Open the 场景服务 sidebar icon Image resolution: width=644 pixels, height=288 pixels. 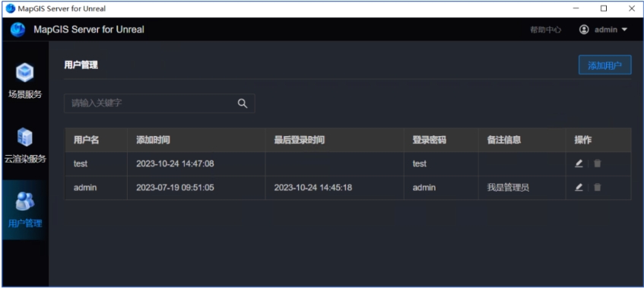(x=25, y=73)
